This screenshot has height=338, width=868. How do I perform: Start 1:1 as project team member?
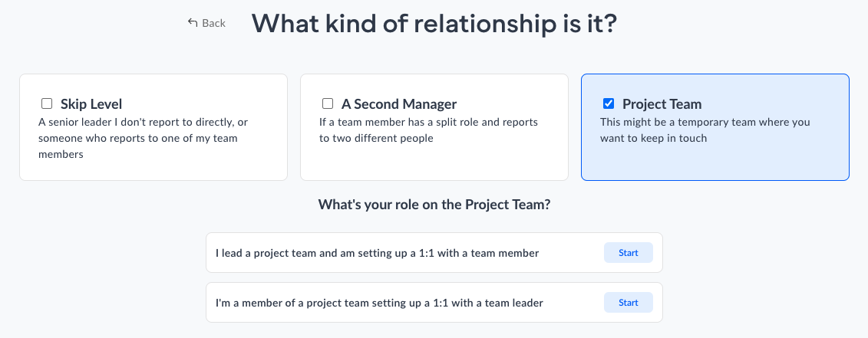[x=628, y=303]
